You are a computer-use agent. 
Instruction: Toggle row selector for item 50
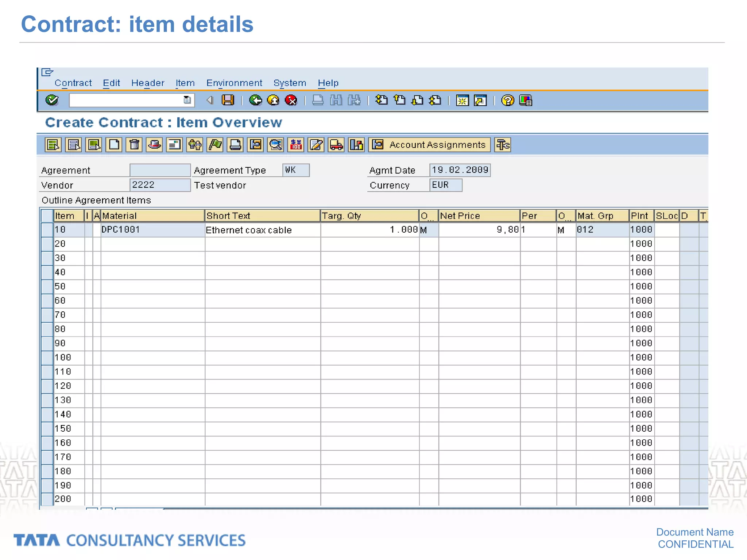pos(47,287)
